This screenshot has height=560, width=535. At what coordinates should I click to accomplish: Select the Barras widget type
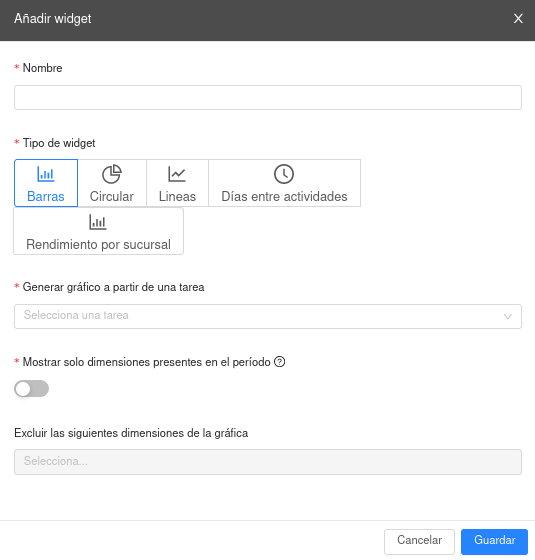click(x=46, y=183)
